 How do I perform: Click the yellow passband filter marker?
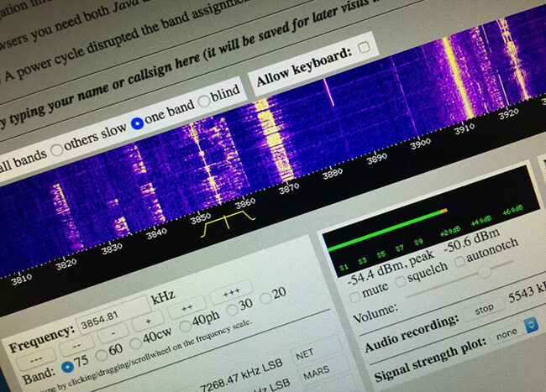[x=228, y=222]
